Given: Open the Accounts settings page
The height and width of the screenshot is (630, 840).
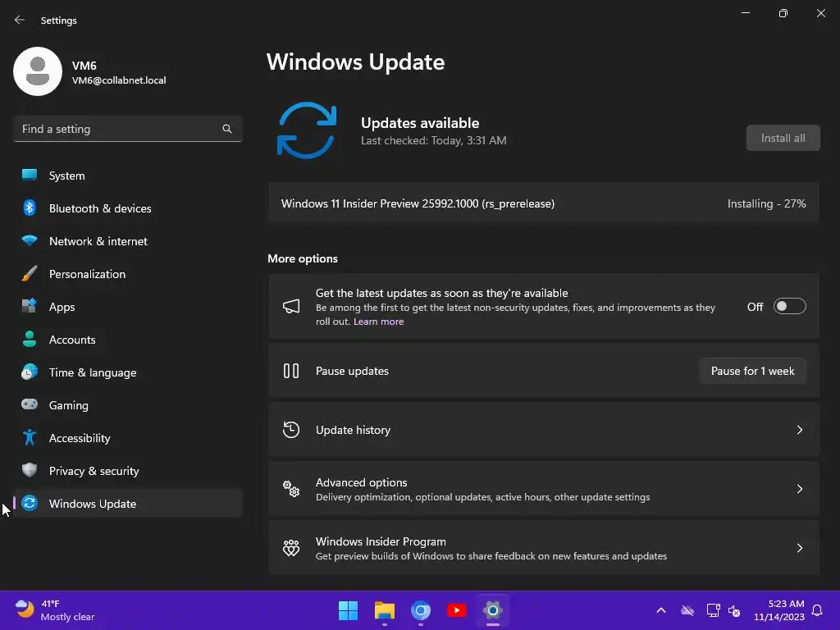Looking at the screenshot, I should (127, 339).
